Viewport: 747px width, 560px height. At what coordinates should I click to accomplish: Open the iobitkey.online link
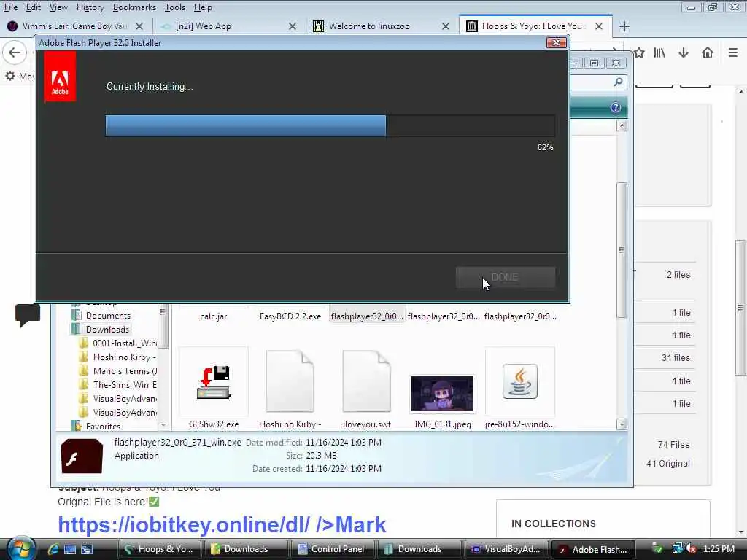tap(222, 525)
